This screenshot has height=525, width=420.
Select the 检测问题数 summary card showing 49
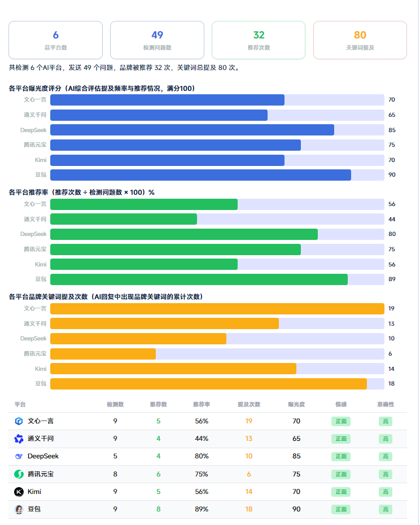tap(157, 40)
